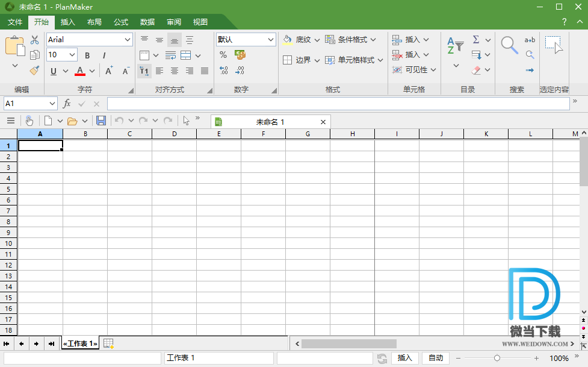Select column header D

click(175, 134)
